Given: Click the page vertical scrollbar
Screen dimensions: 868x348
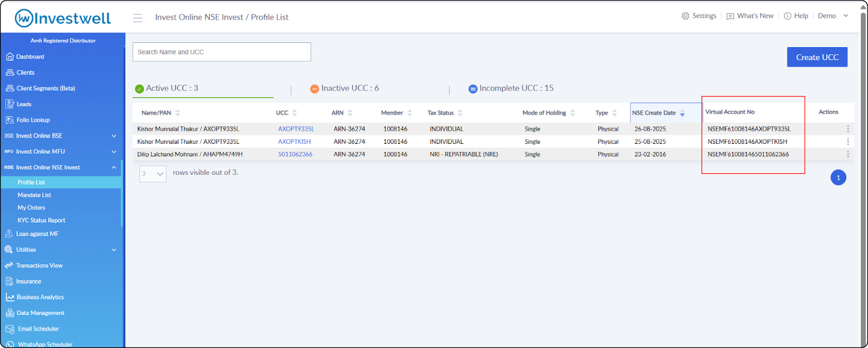Looking at the screenshot, I should pyautogui.click(x=863, y=174).
